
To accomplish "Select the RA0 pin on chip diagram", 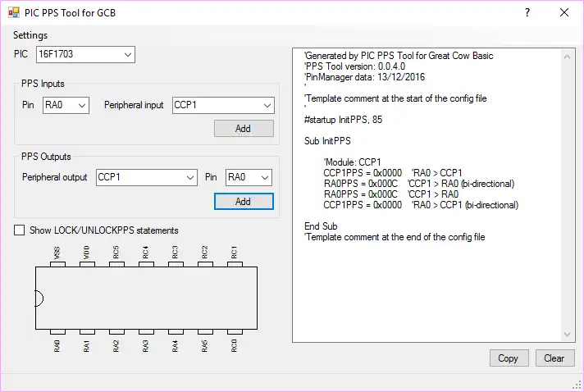I will pyautogui.click(x=57, y=331).
